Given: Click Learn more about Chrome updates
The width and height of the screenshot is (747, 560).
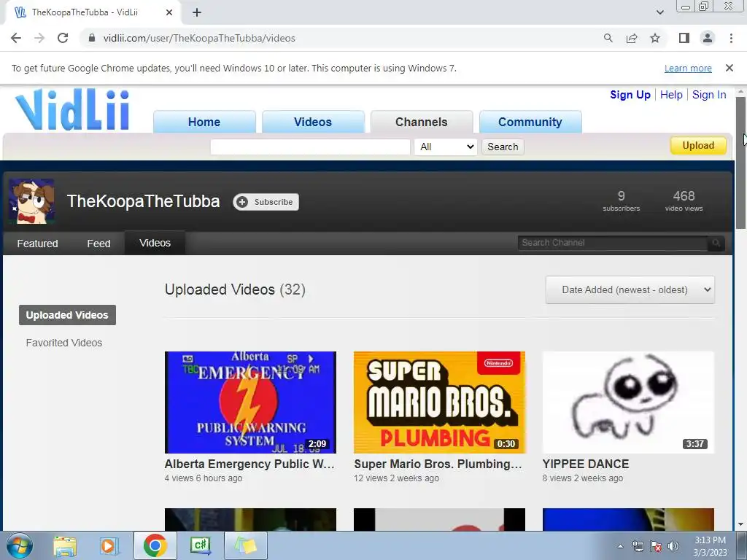Looking at the screenshot, I should pyautogui.click(x=688, y=68).
